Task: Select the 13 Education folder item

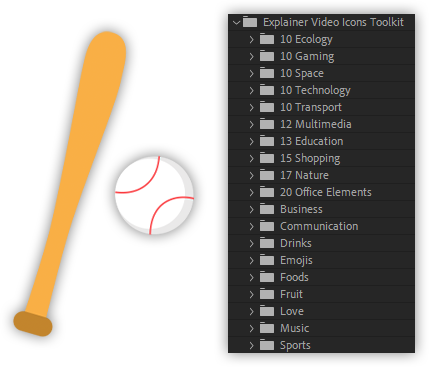Action: 321,141
